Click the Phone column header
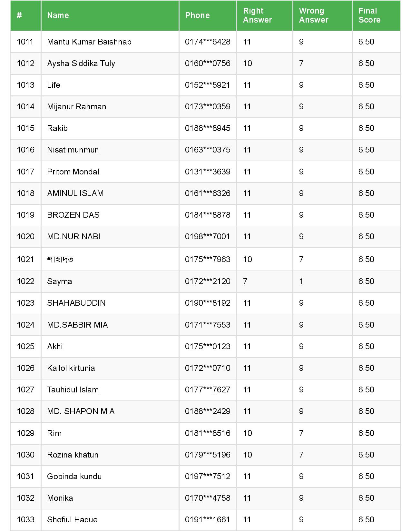Viewport: 411px width, 532px height. click(197, 15)
